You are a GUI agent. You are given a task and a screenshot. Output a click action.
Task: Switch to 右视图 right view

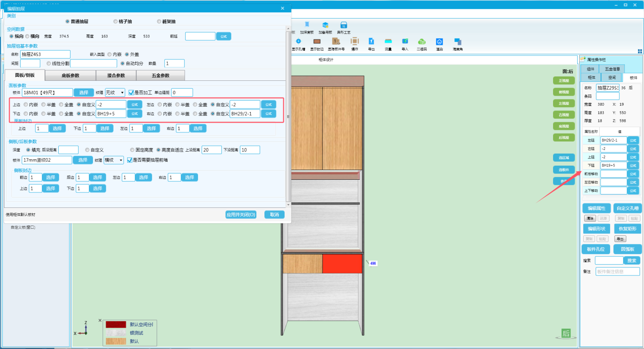click(x=564, y=115)
